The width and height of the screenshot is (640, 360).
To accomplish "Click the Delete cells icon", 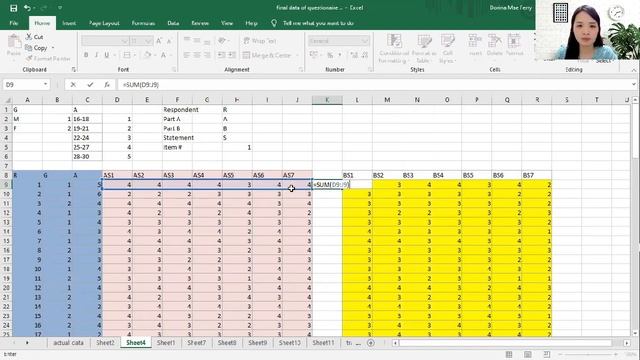I will 494,41.
